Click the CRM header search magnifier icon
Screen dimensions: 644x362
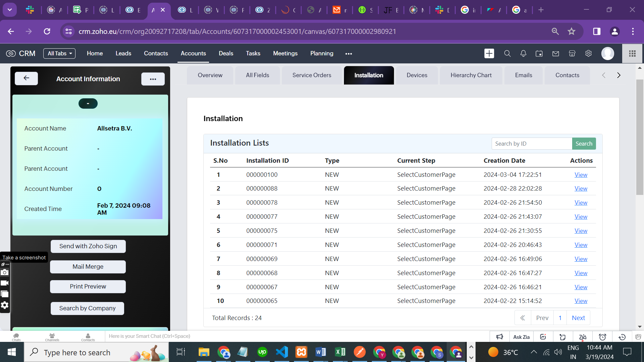[507, 54]
